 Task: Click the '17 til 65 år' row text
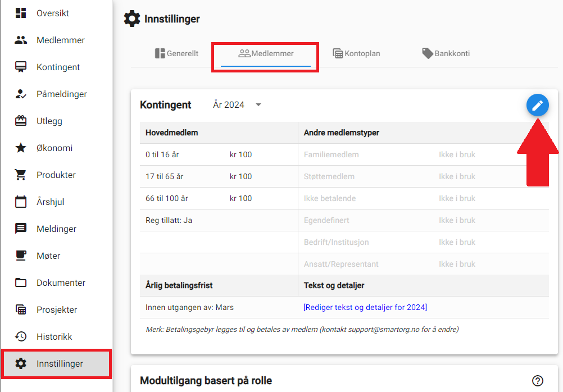(165, 176)
